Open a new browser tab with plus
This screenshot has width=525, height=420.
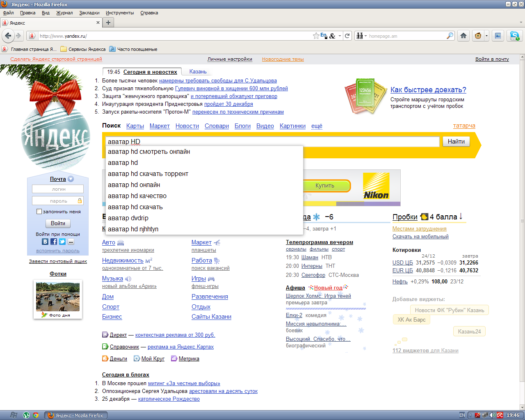[x=108, y=23]
